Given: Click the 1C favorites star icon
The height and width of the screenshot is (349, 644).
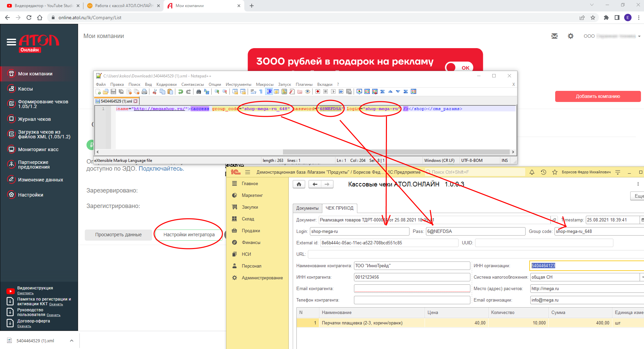Looking at the screenshot, I should [x=555, y=172].
